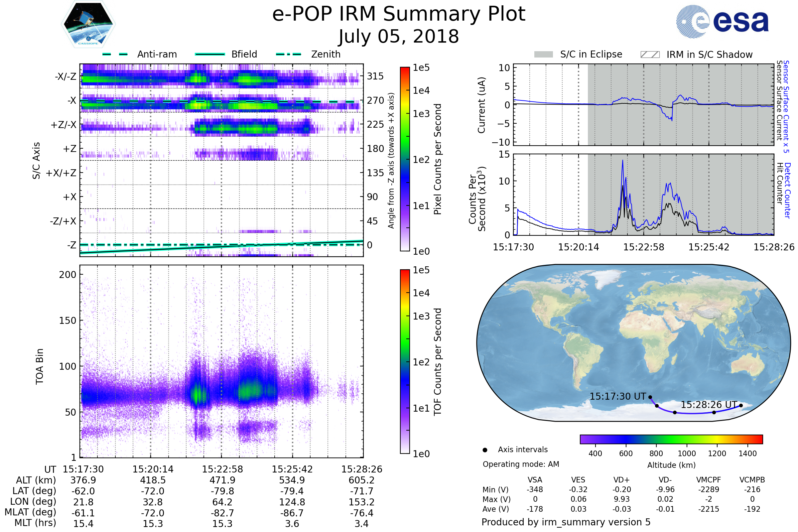Click the Pixel Counts per Second colorbar
Image resolution: width=798 pixels, height=532 pixels.
tap(405, 159)
